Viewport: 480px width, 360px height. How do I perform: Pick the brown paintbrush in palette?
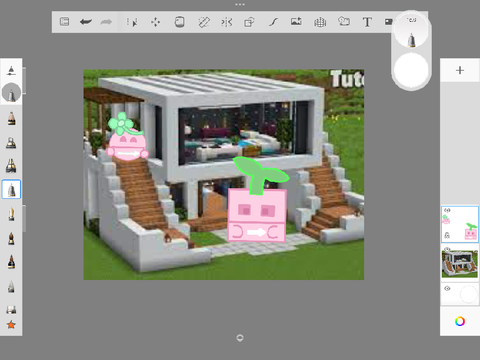11,238
